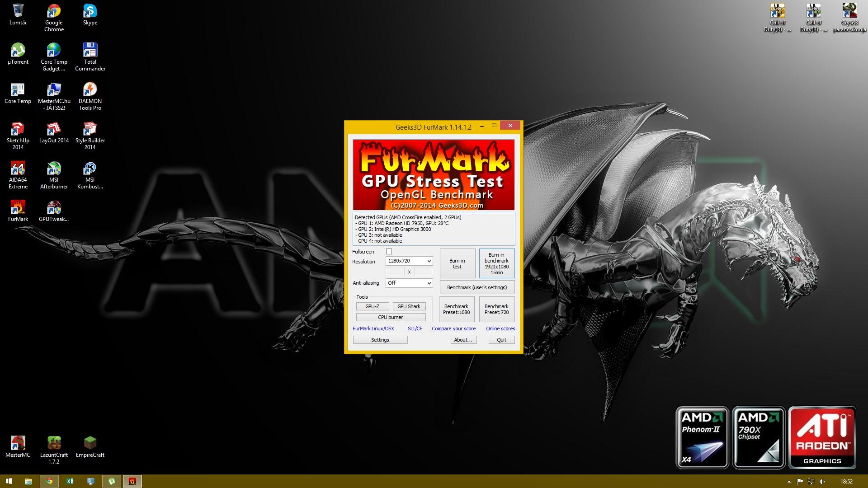868x488 pixels.
Task: Quit FurMark with Quit button
Action: [x=501, y=340]
